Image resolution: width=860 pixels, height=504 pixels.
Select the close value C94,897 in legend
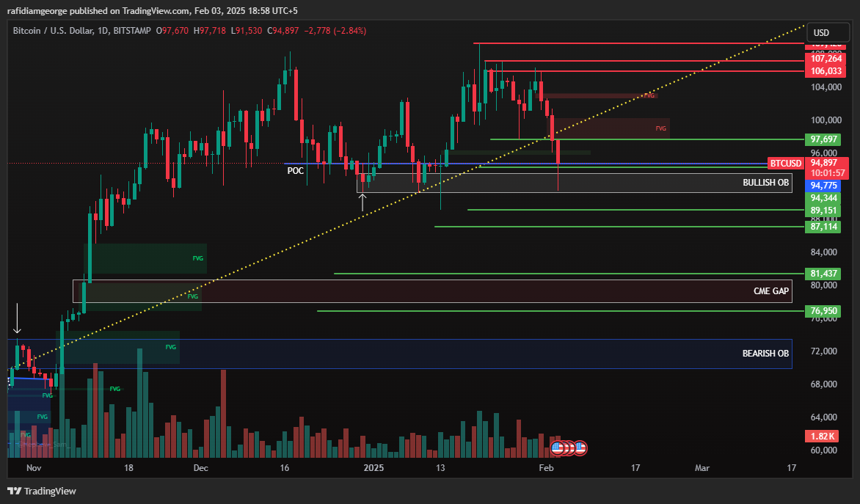coord(283,31)
